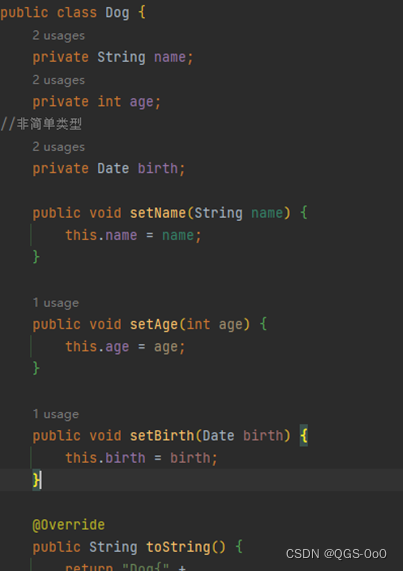403x571 pixels.
Task: Click the toString method name
Action: 178,547
